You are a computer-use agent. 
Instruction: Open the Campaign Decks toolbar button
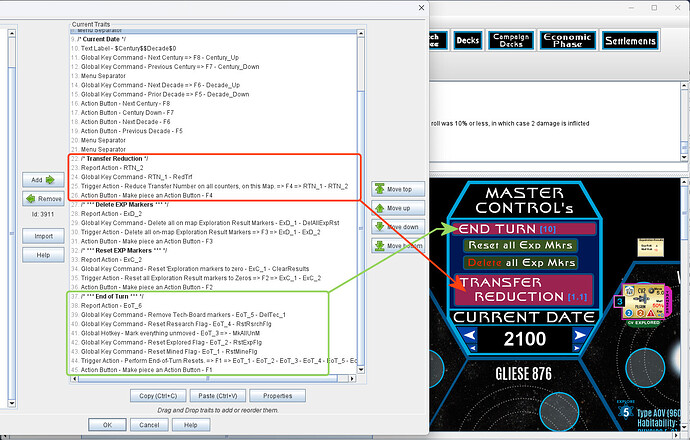[x=510, y=40]
